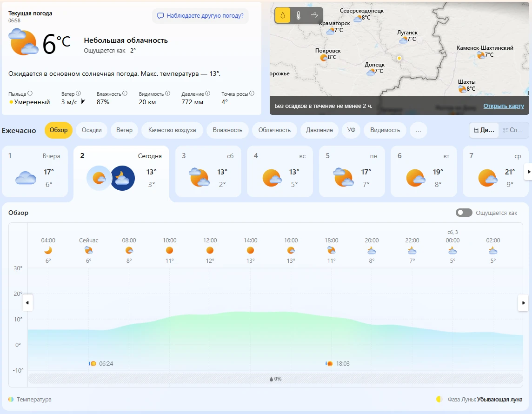This screenshot has width=532, height=414.
Task: Click the wind direction arrow icon
Action: click(83, 101)
